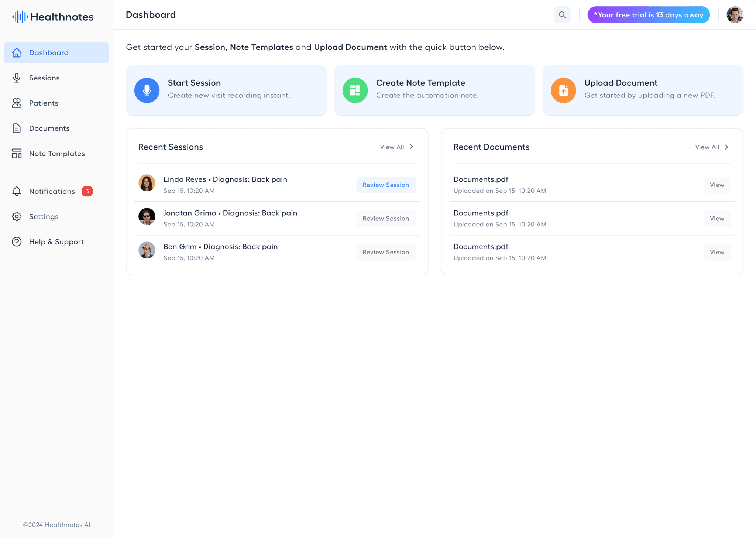This screenshot has height=538, width=756.
Task: Click the blue microphone Start Session icon
Action: tap(147, 90)
